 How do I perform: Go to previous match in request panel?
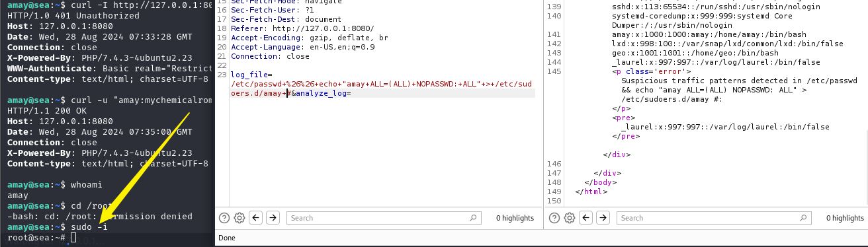point(256,218)
